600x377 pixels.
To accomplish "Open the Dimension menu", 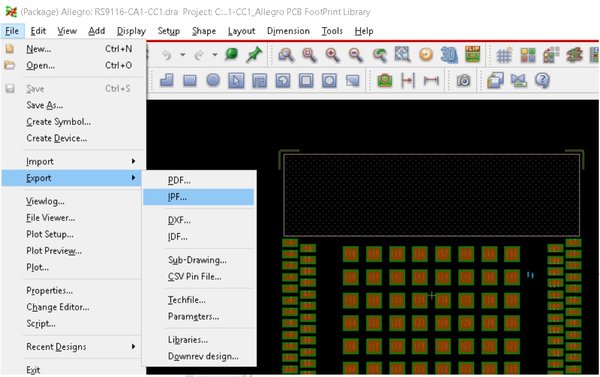I will tap(288, 31).
